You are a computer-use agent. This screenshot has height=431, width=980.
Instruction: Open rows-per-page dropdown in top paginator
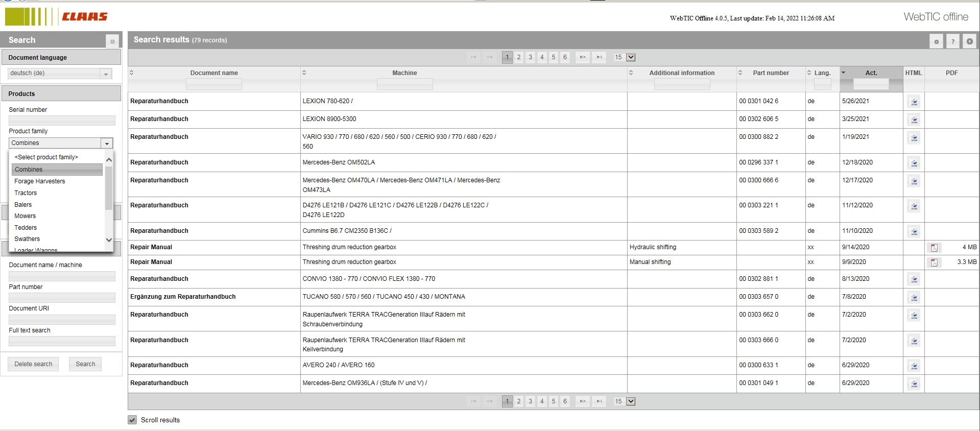(x=631, y=57)
